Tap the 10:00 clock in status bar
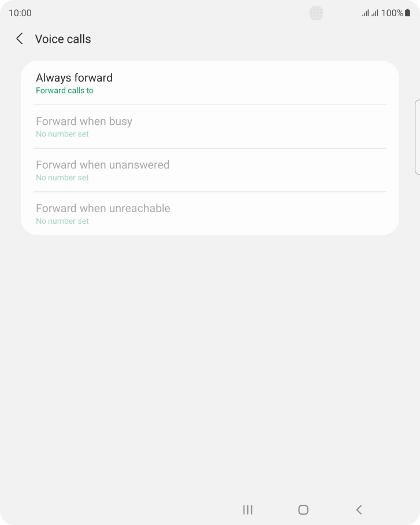420x525 pixels. (x=20, y=13)
